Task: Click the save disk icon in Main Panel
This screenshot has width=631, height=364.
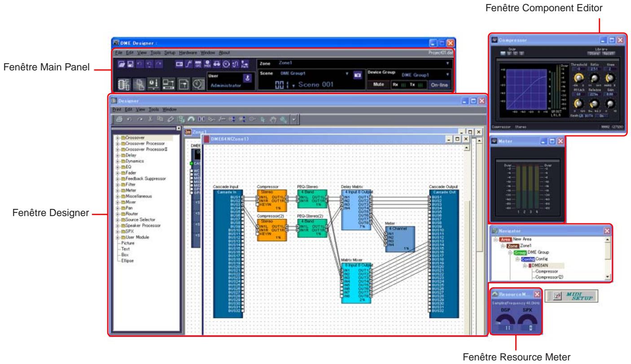Action: click(x=130, y=64)
